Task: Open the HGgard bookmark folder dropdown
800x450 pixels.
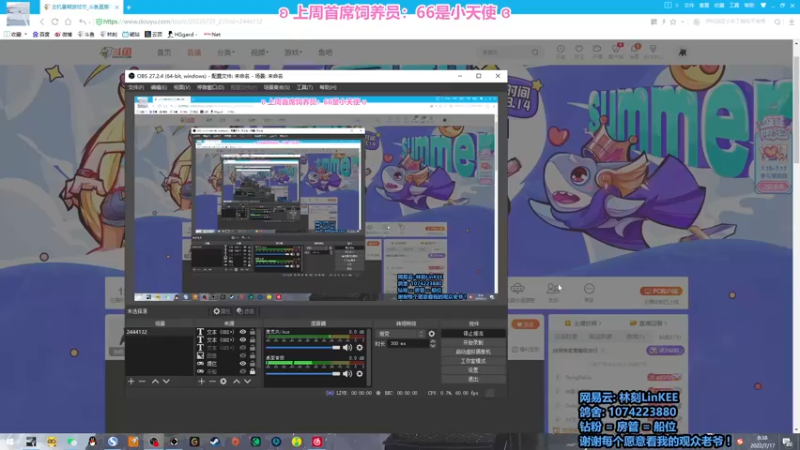Action: [182, 34]
